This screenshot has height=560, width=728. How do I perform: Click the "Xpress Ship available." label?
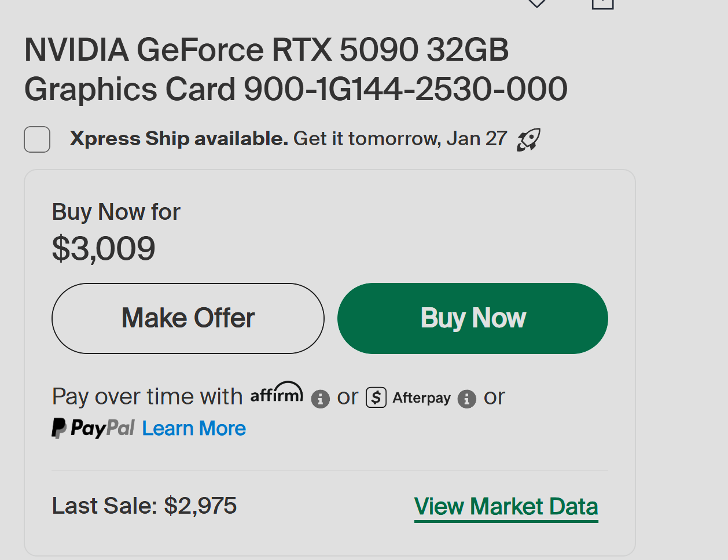179,139
